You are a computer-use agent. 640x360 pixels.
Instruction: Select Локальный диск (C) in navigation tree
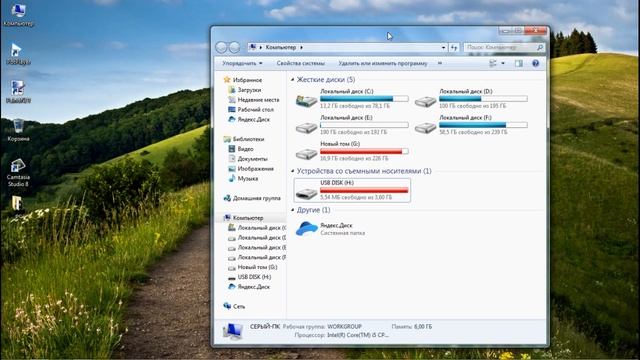[x=261, y=228]
